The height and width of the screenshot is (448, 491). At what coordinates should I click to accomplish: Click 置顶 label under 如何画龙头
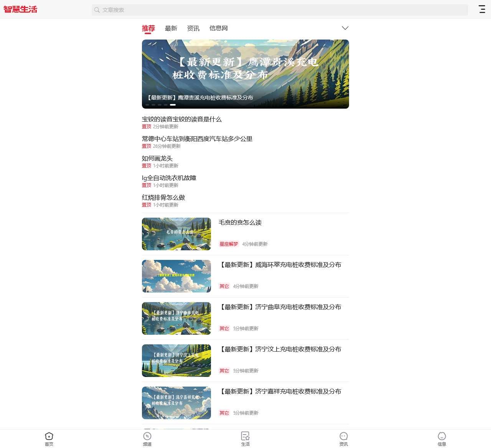coord(147,166)
